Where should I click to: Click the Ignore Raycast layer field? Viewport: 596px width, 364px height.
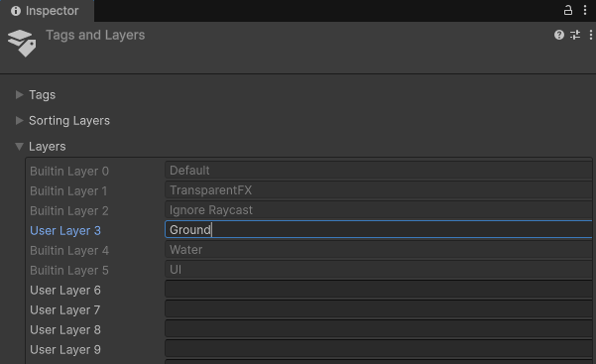(379, 209)
